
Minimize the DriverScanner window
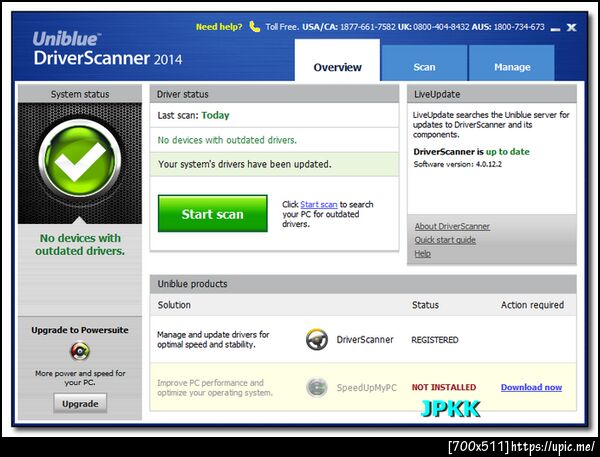555,29
